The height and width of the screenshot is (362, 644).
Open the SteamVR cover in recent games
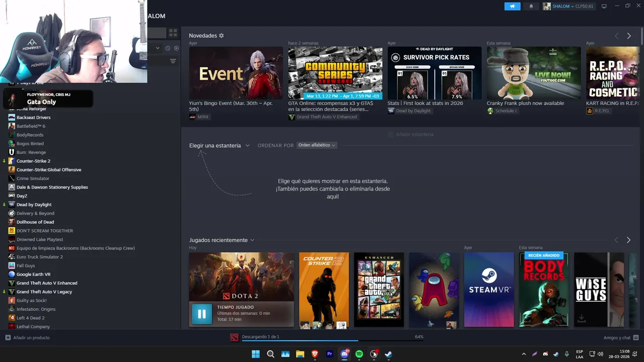(x=489, y=290)
